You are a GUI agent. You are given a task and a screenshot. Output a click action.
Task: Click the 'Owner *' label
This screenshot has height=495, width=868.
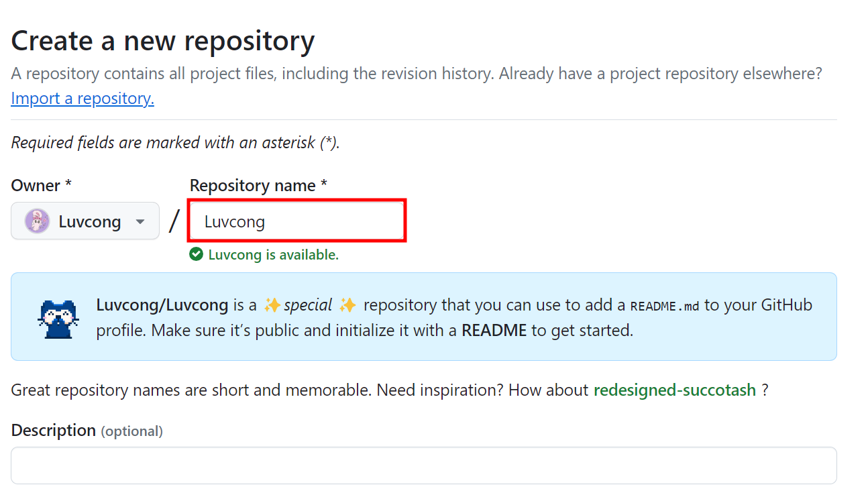[x=42, y=185]
